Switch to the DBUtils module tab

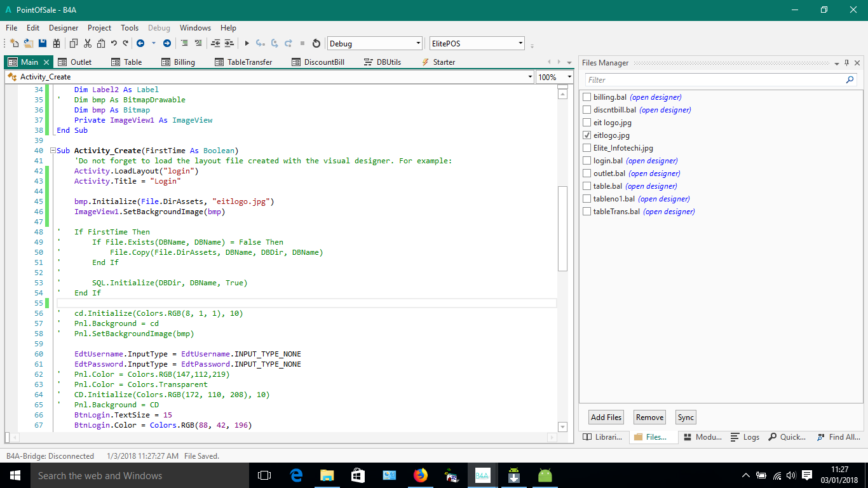(382, 62)
